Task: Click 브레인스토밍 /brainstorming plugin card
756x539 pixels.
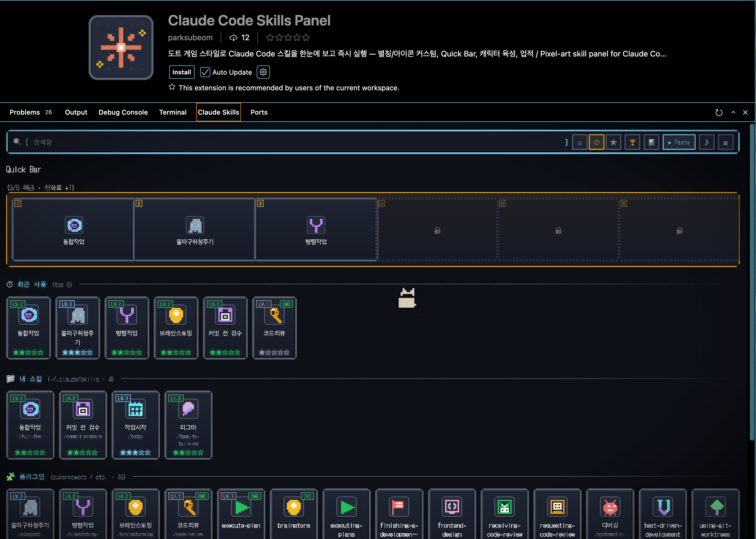Action: (x=135, y=514)
